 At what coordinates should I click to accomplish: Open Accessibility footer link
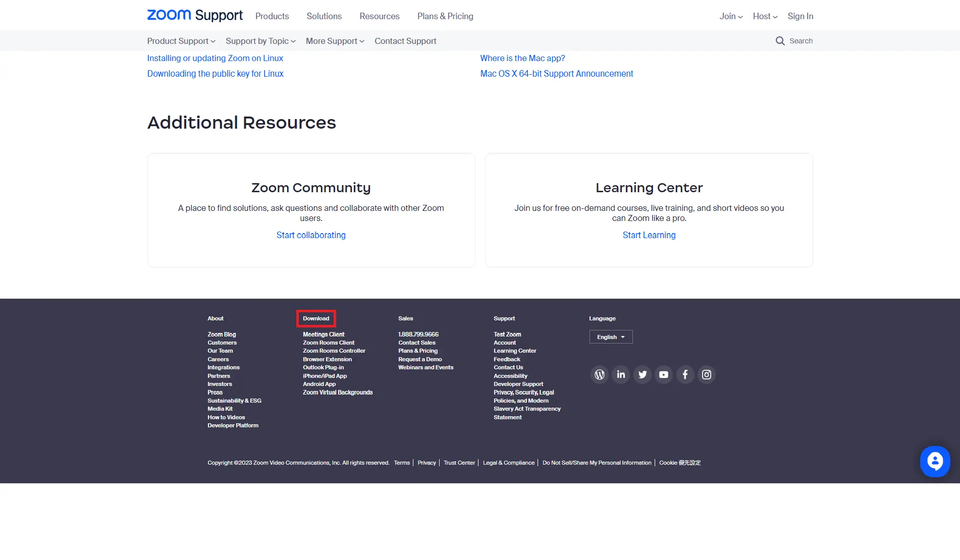point(510,376)
